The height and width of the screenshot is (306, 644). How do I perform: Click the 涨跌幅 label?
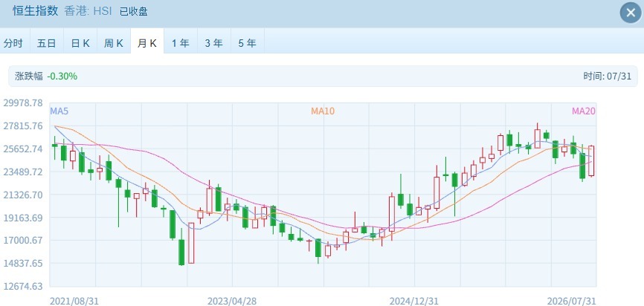(29, 76)
